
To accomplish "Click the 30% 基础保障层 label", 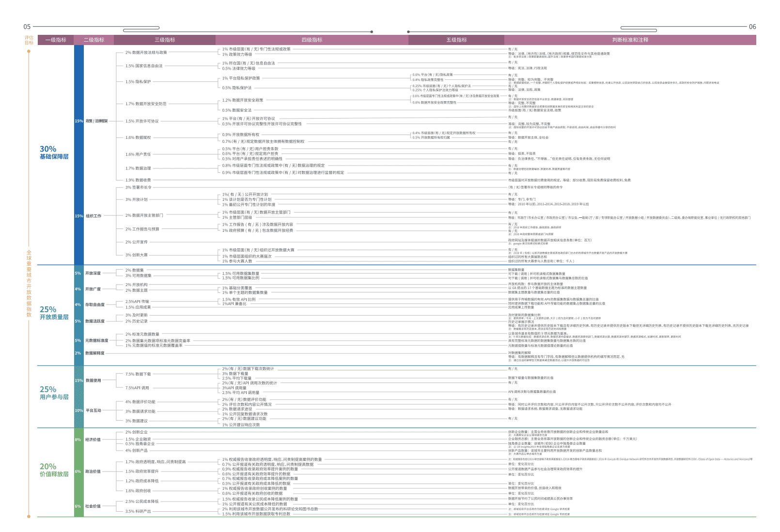I will coord(54,152).
